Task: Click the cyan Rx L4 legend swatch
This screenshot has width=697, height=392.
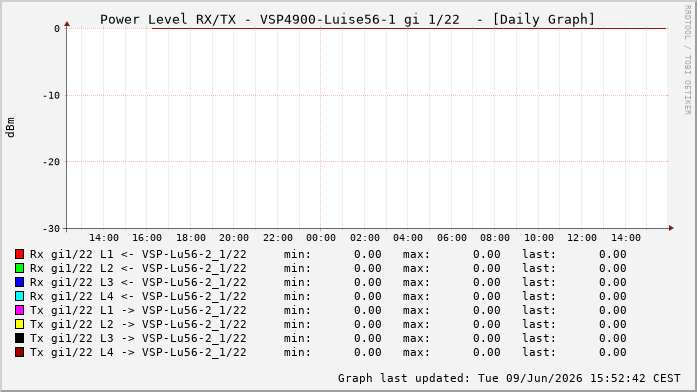Action: tap(19, 296)
